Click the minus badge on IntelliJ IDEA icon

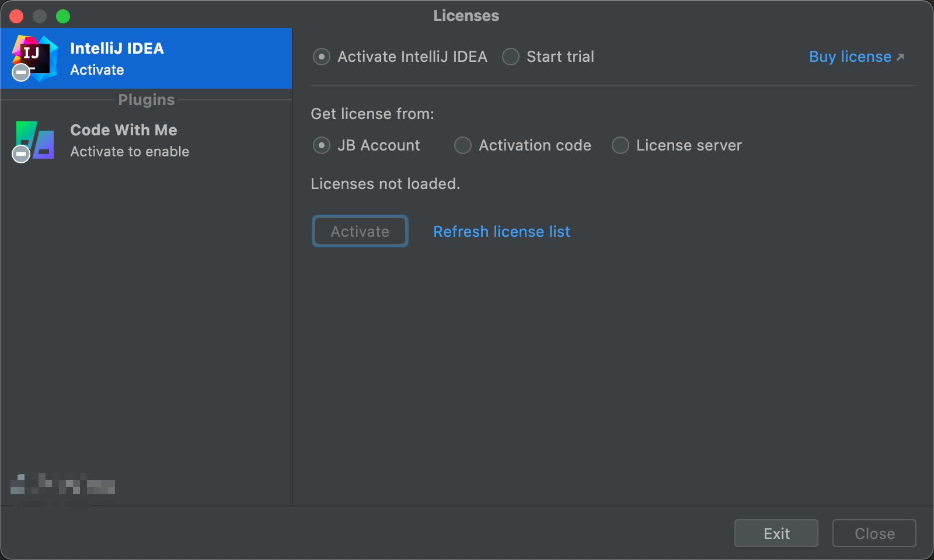coord(20,73)
